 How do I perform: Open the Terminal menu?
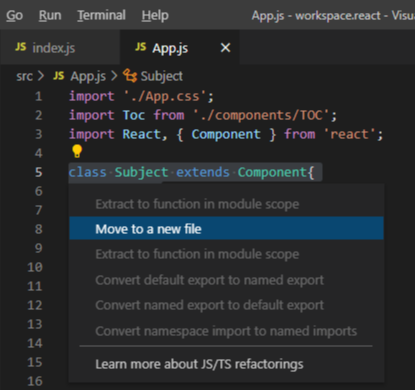[101, 15]
